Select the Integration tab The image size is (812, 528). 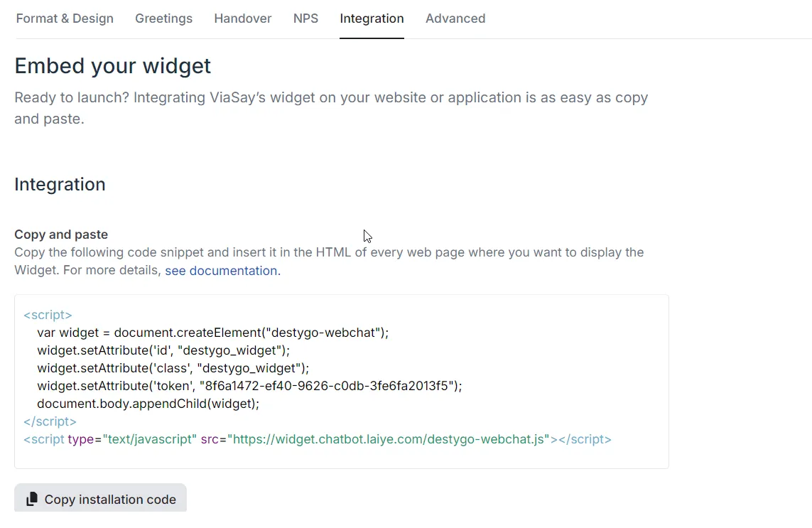372,18
